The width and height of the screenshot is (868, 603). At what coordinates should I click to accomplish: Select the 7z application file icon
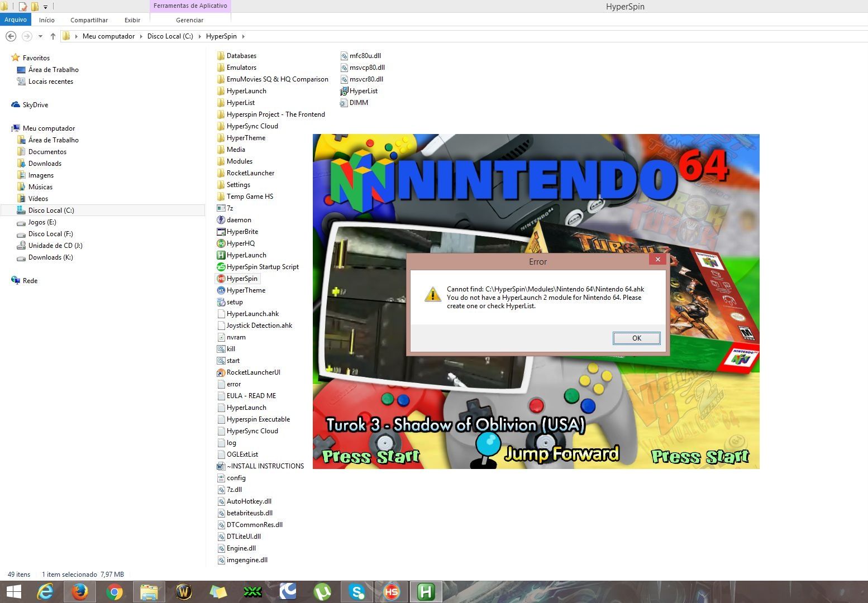221,208
